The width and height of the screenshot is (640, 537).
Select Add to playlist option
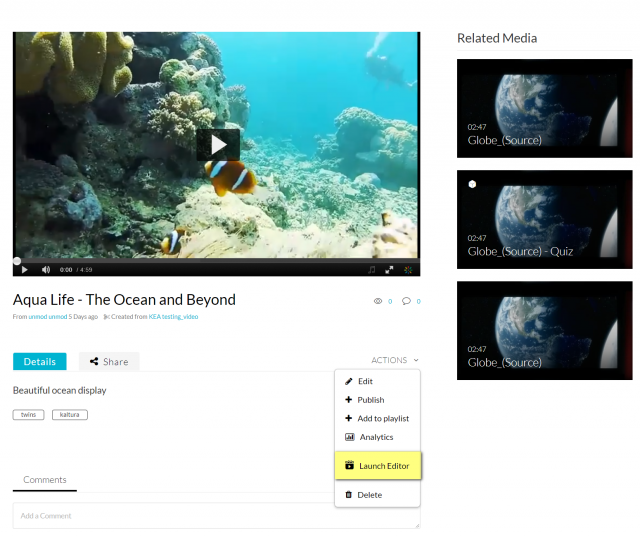tap(382, 418)
